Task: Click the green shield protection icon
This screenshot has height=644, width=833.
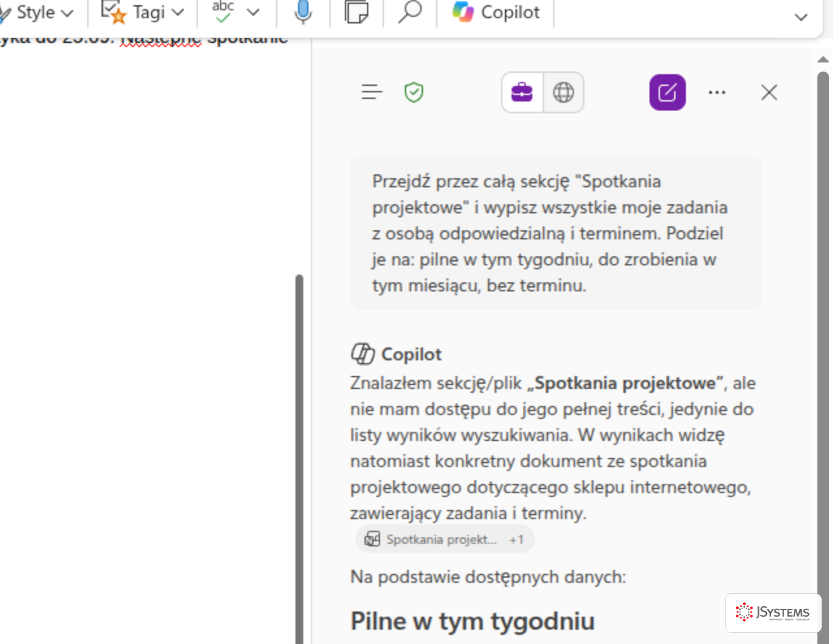Action: 414,92
